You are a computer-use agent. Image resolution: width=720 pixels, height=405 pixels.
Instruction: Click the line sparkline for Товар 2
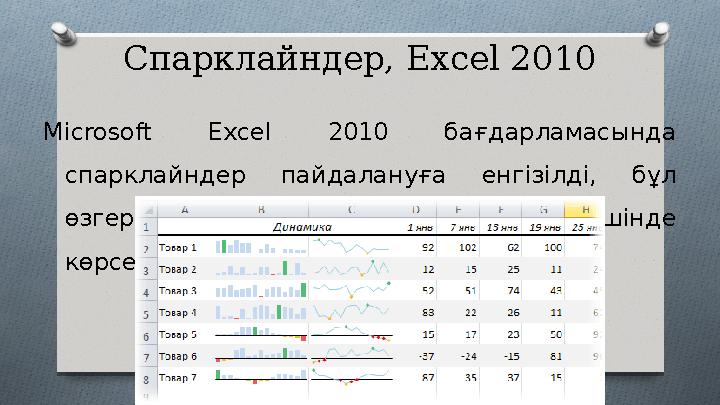352,268
